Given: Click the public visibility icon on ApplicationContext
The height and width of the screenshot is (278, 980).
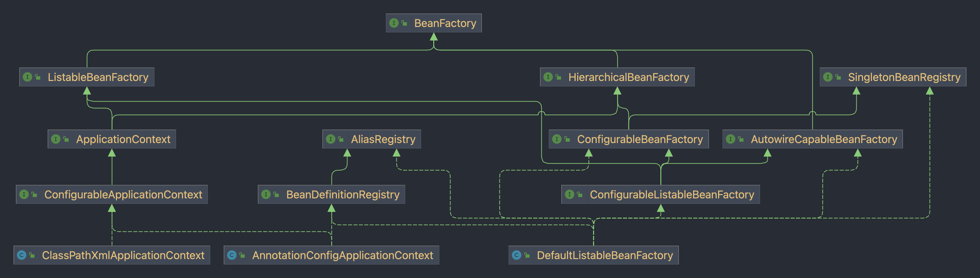Looking at the screenshot, I should pyautogui.click(x=66, y=139).
